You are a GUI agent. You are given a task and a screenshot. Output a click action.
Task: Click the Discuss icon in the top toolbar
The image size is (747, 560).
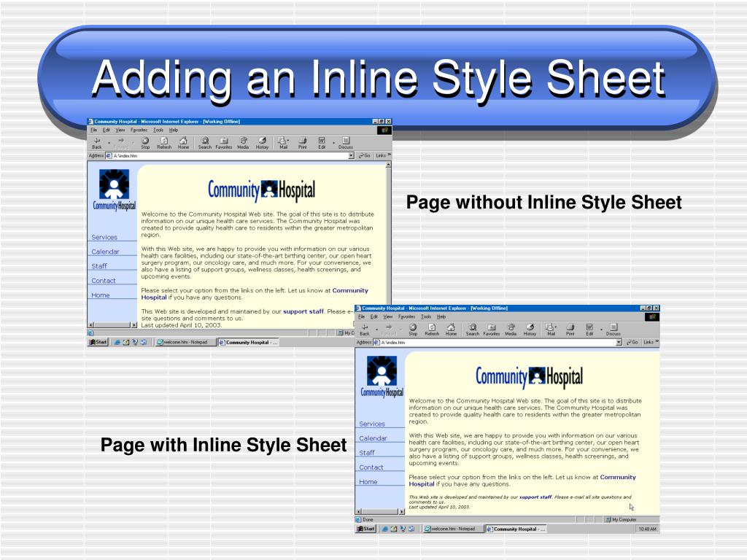point(347,142)
